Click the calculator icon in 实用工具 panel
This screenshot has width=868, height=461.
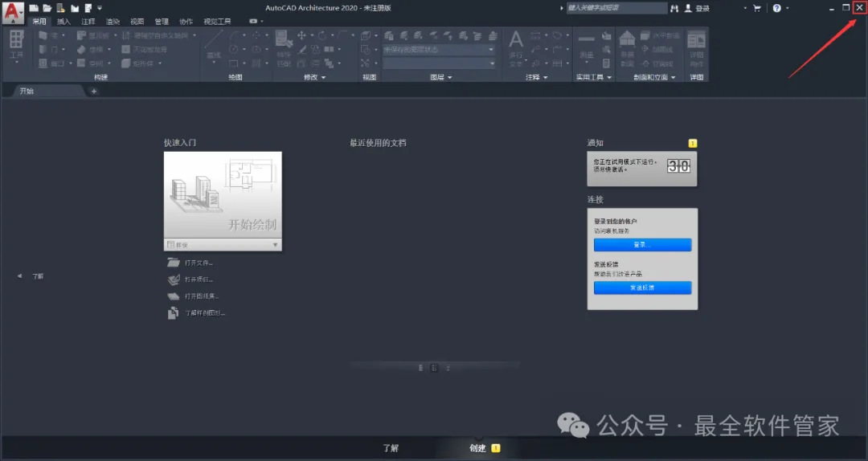coord(607,63)
